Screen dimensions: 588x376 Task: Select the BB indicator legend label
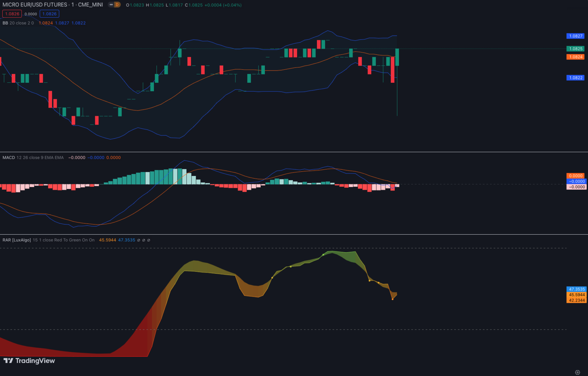pos(5,23)
